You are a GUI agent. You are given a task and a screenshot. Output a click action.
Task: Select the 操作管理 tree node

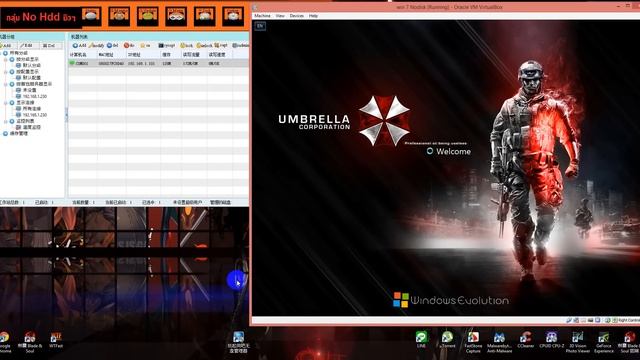(18, 133)
